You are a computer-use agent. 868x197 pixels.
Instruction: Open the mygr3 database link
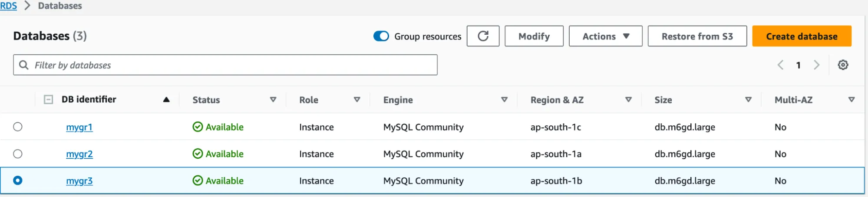[79, 181]
